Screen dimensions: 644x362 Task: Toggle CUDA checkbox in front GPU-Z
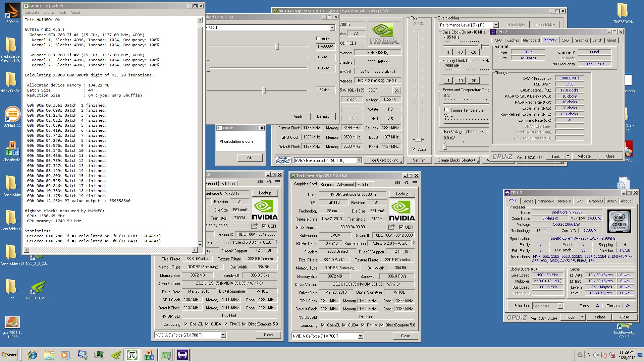click(344, 325)
